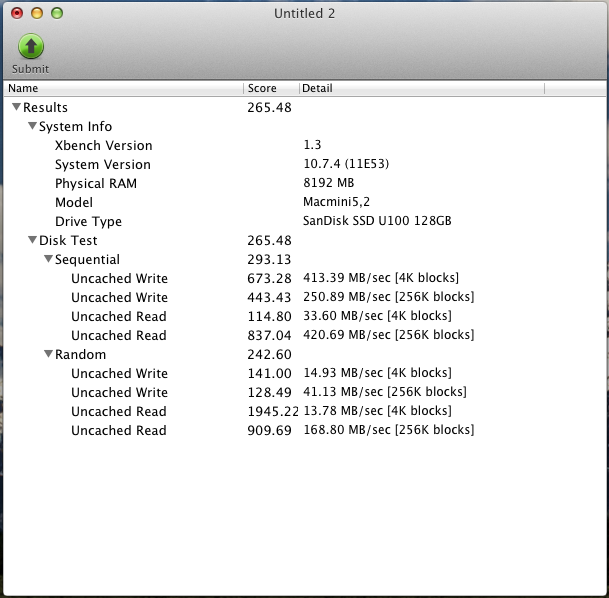The image size is (609, 598).
Task: Click the score 1945.22
Action: click(273, 412)
